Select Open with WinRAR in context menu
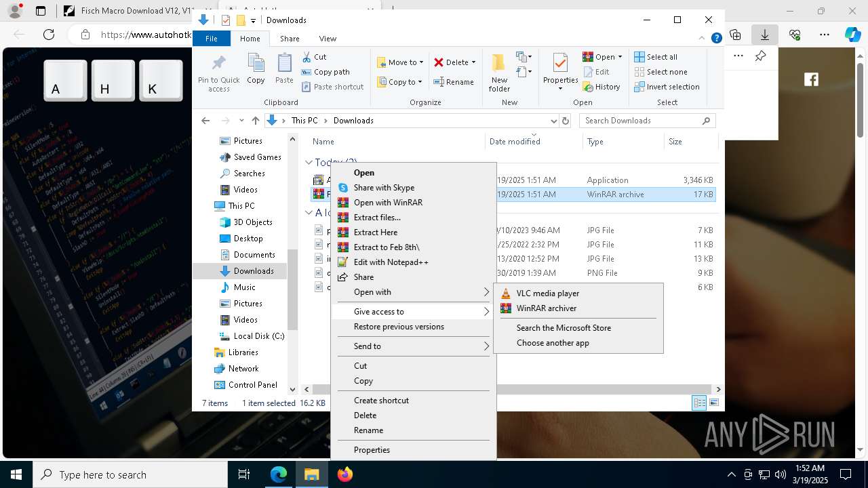Image resolution: width=868 pixels, height=488 pixels. (x=414, y=203)
